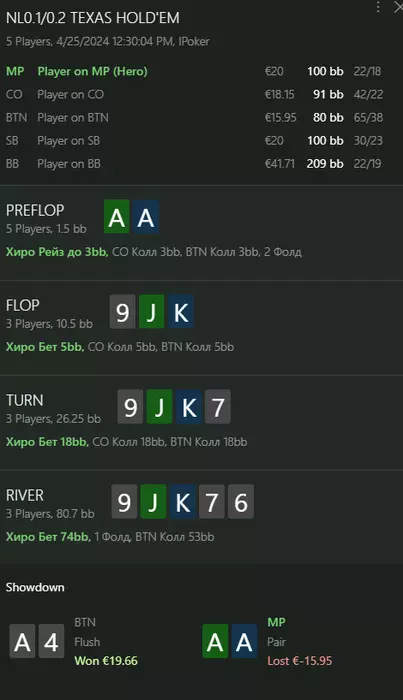Select the flop's blue K card
This screenshot has width=403, height=700.
181,312
